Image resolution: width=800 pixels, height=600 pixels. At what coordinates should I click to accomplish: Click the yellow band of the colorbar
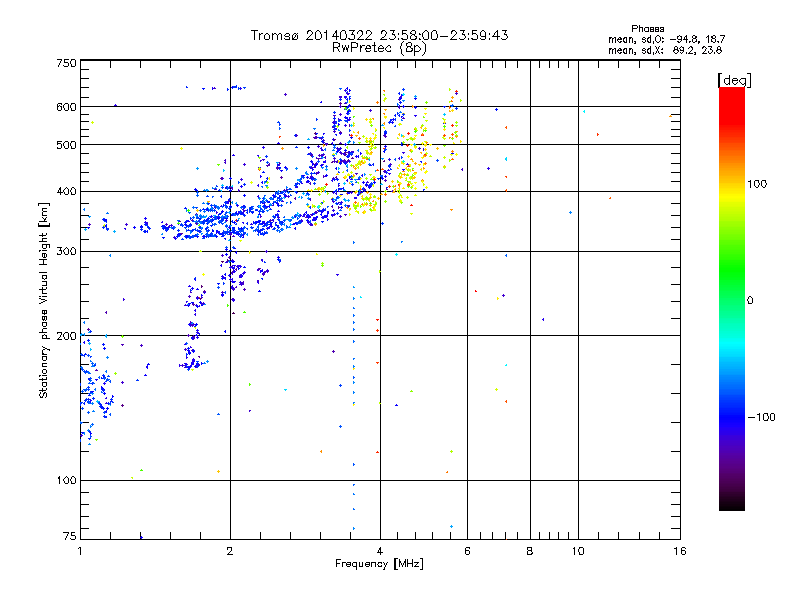(732, 196)
